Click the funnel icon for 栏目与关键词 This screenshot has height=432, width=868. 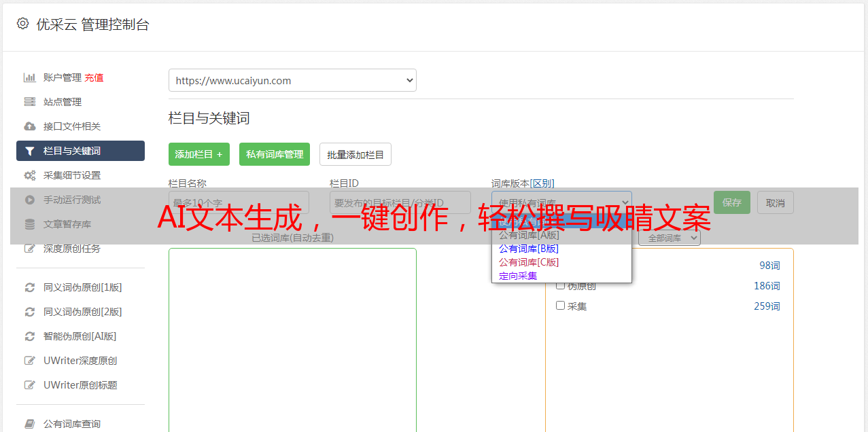[x=29, y=151]
